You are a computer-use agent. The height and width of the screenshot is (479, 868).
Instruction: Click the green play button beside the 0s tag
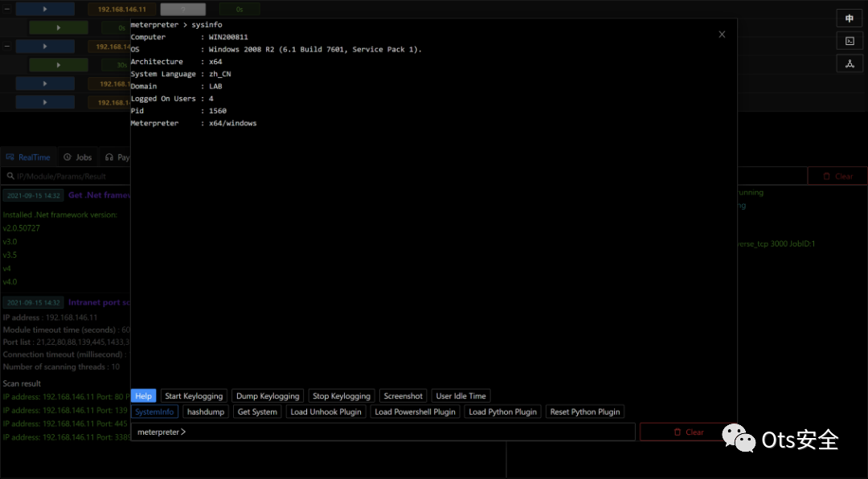coord(58,27)
